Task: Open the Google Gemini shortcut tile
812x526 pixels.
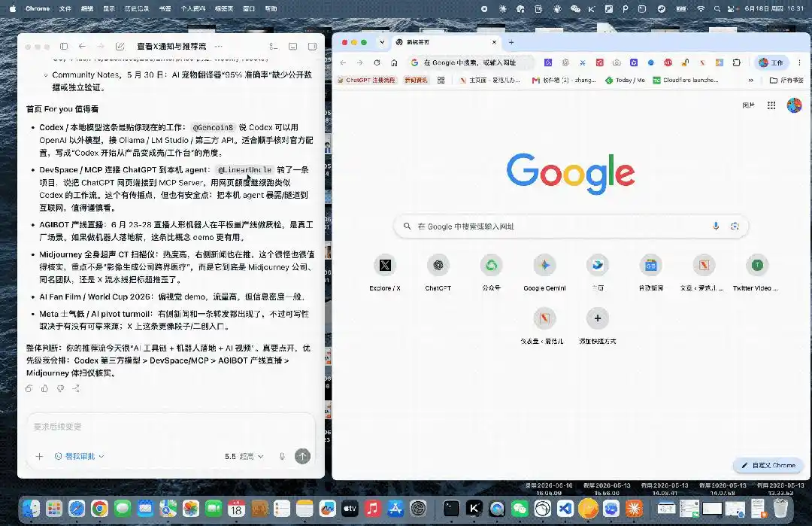Action: (544, 273)
